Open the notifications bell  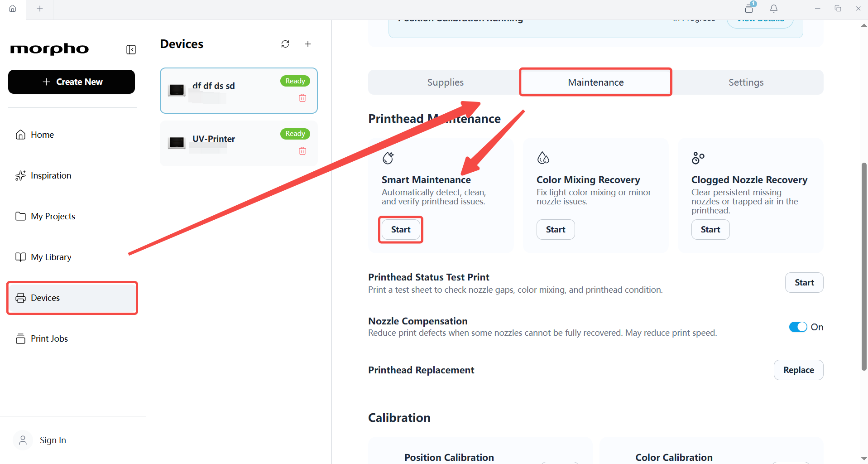click(x=774, y=9)
